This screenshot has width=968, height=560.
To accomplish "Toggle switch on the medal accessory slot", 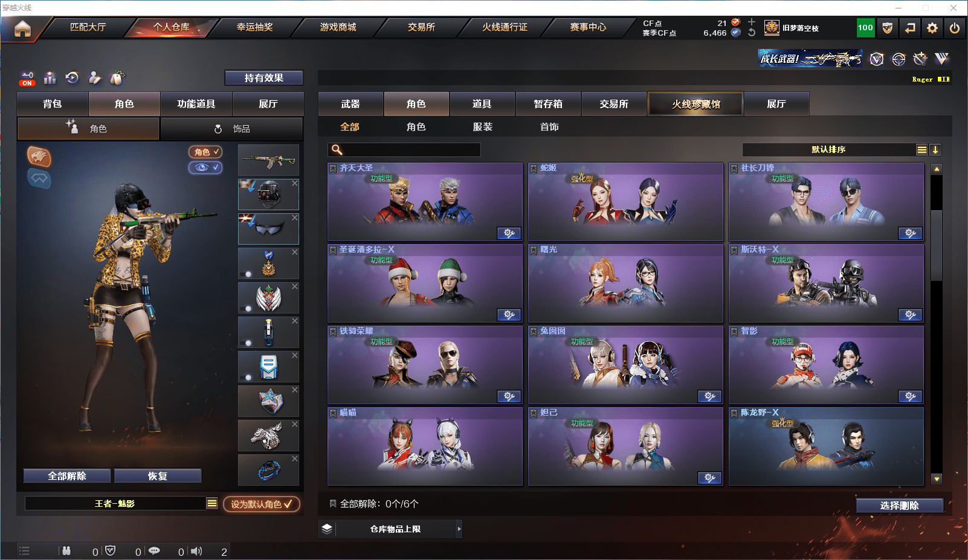I will (246, 274).
